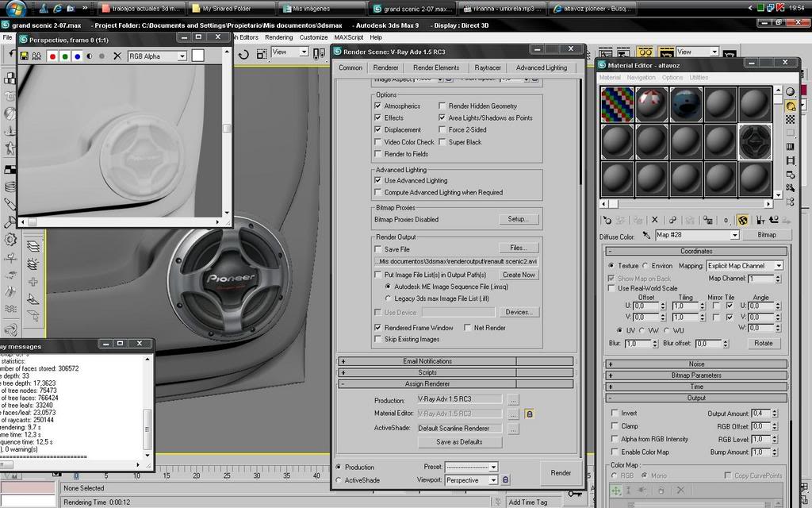Toggle the Backlight icon in Material Editor
The height and width of the screenshot is (508, 812).
coord(791,106)
